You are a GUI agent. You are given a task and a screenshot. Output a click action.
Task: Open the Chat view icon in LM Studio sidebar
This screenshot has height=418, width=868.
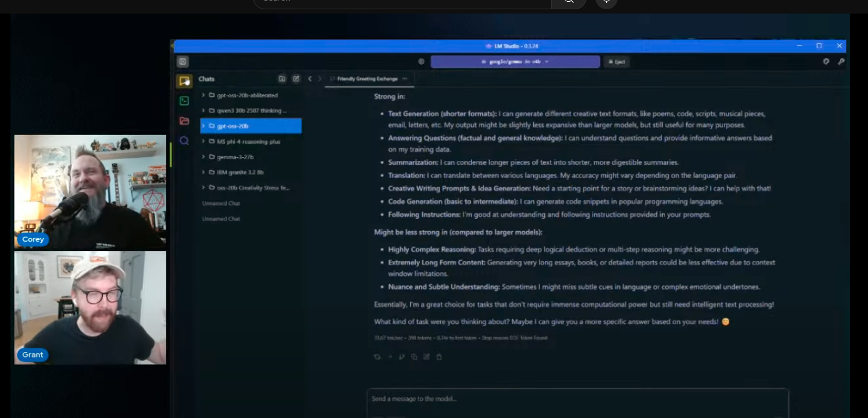coord(184,81)
